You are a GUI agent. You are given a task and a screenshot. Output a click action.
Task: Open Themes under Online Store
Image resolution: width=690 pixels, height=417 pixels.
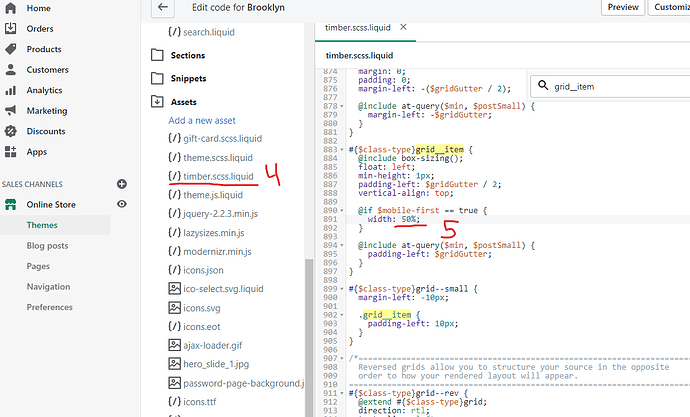tap(42, 225)
